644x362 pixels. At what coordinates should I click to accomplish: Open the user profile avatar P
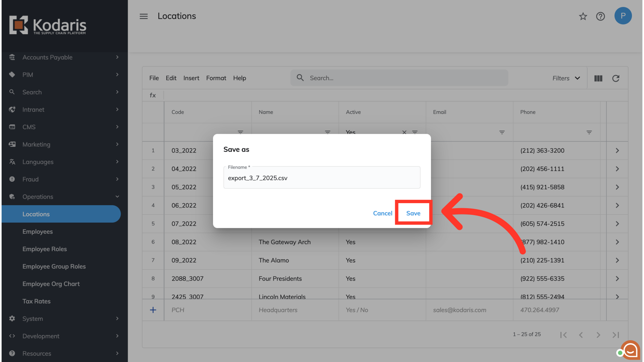click(623, 16)
